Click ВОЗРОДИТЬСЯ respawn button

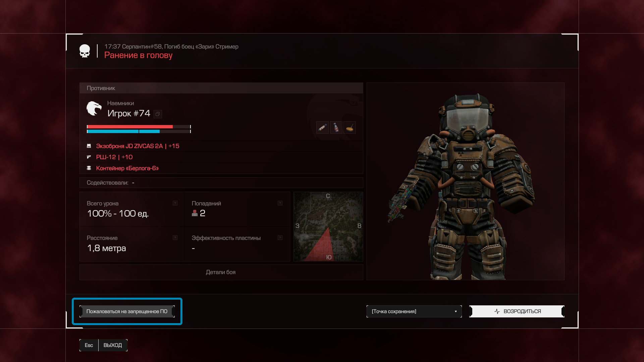pyautogui.click(x=517, y=311)
